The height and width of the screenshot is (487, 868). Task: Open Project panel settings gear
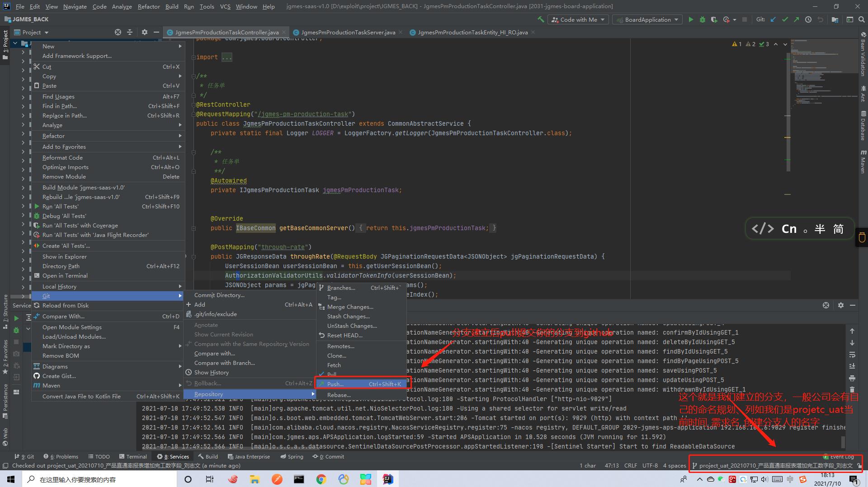click(x=144, y=32)
